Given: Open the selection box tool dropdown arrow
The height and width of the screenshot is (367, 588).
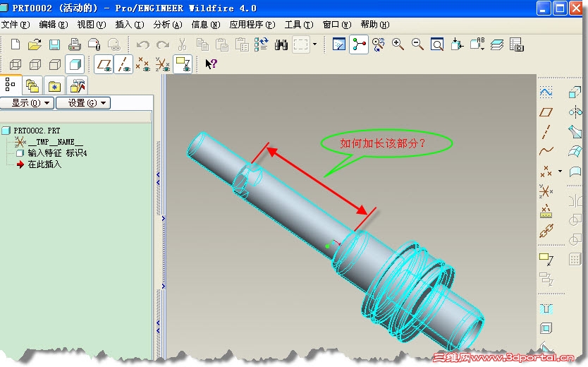Looking at the screenshot, I should pyautogui.click(x=314, y=44).
